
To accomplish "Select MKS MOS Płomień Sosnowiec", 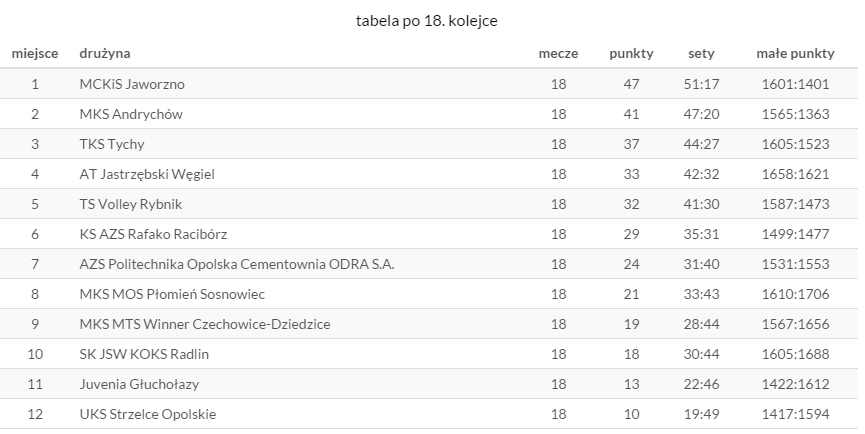I will [172, 294].
